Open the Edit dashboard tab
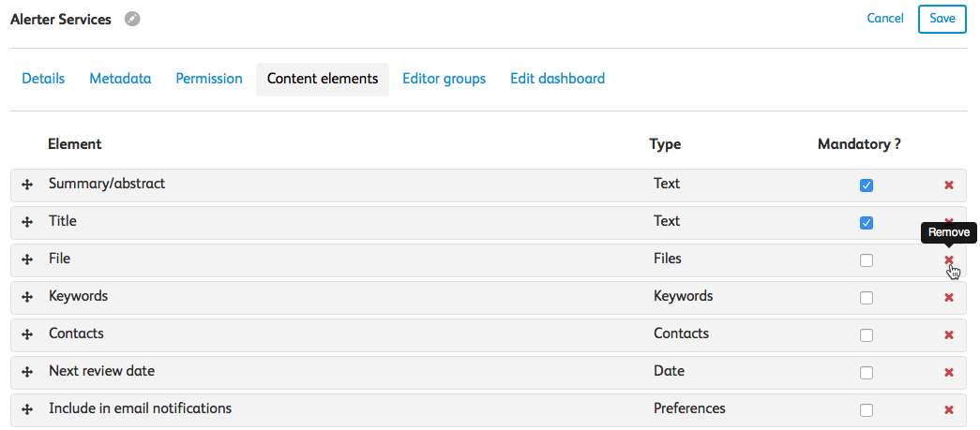Viewport: 980px width, 430px height. pyautogui.click(x=557, y=79)
